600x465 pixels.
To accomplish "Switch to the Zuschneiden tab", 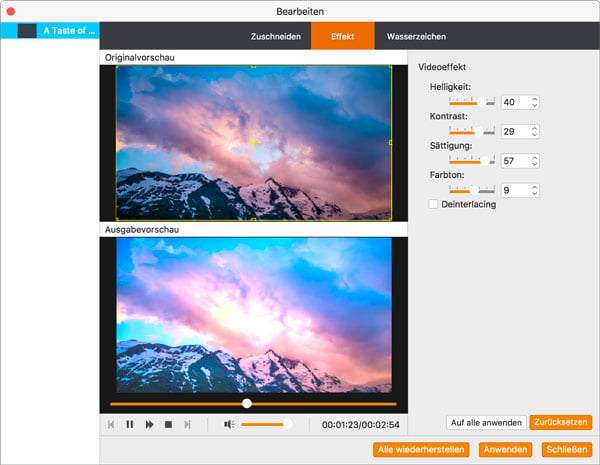I will (x=275, y=36).
